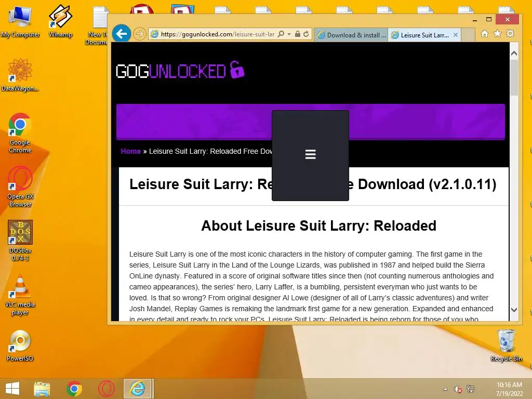Open the hamburger menu icon
The width and height of the screenshot is (532, 399).
click(311, 154)
